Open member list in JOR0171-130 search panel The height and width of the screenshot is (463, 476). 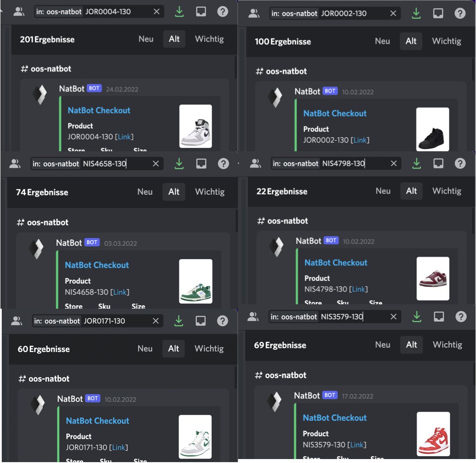coord(16,321)
